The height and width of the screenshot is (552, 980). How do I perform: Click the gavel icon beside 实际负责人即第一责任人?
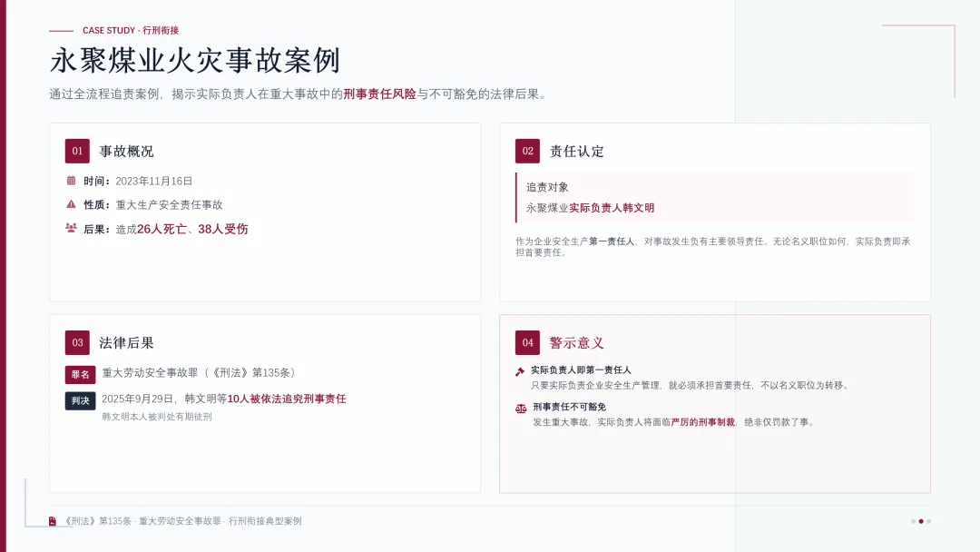(x=520, y=371)
